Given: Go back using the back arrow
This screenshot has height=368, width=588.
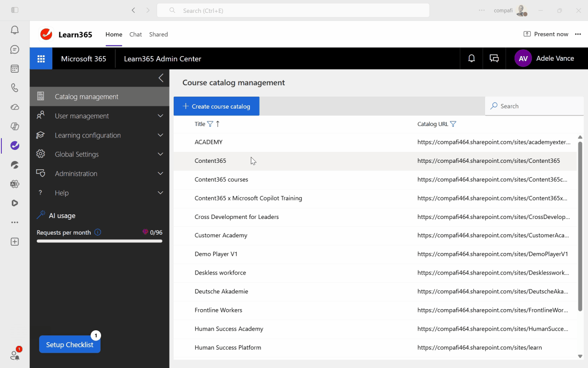Looking at the screenshot, I should [133, 10].
